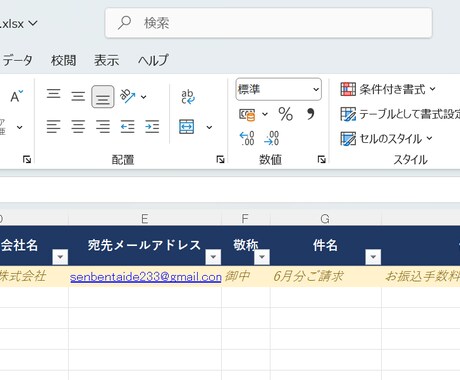
Task: Select column E header
Action: click(145, 219)
